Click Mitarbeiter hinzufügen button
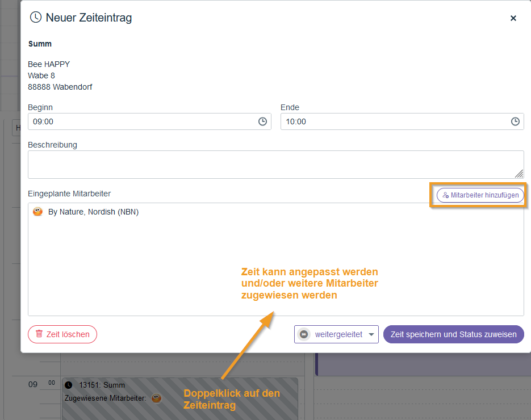The width and height of the screenshot is (531, 420). pos(480,195)
